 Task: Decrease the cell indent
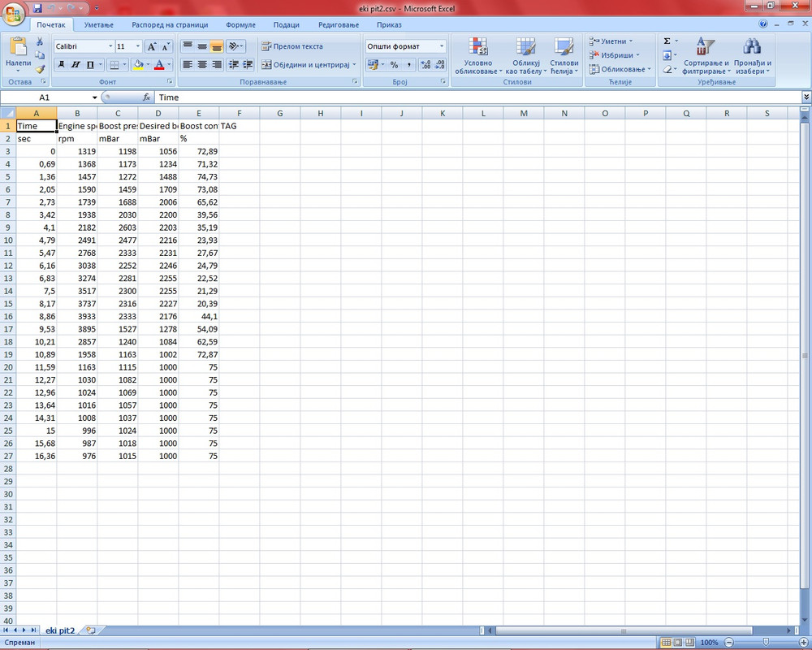click(x=234, y=65)
